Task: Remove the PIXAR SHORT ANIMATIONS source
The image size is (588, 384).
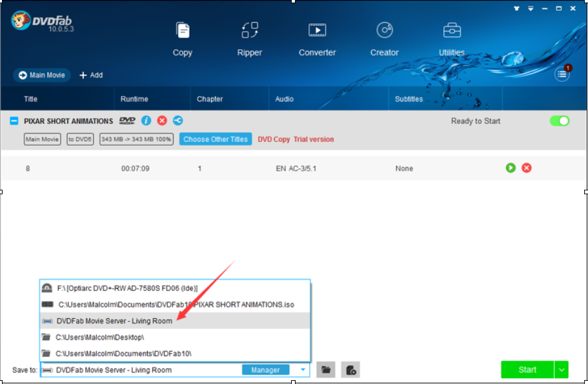Action: [162, 121]
